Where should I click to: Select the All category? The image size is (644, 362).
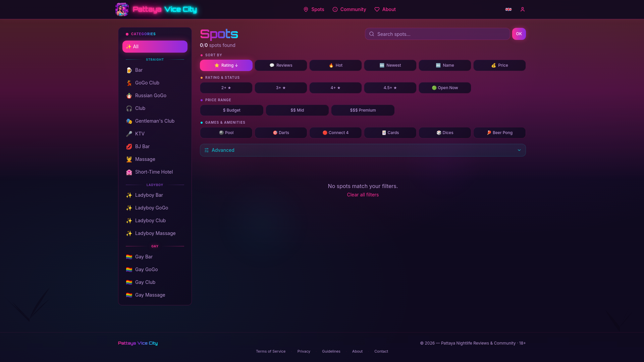pos(155,47)
